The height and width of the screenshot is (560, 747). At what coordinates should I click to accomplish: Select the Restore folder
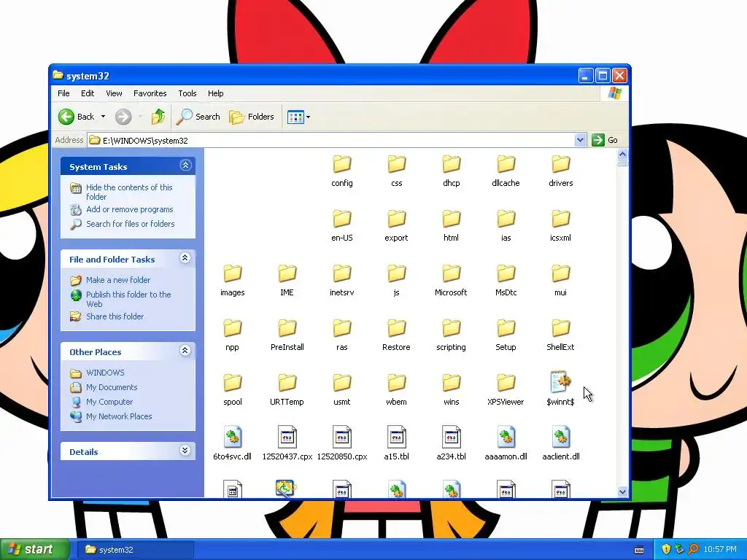click(x=396, y=335)
